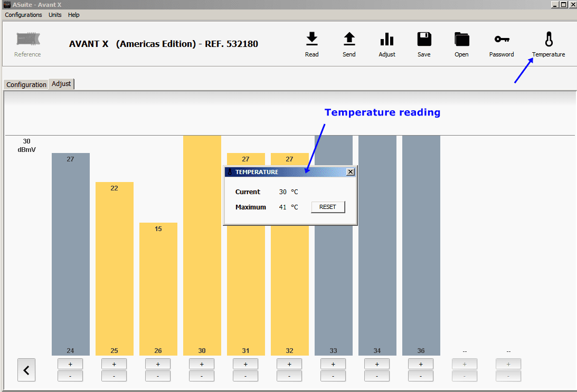Increase level for channel 25
577x392 pixels.
pyautogui.click(x=114, y=364)
